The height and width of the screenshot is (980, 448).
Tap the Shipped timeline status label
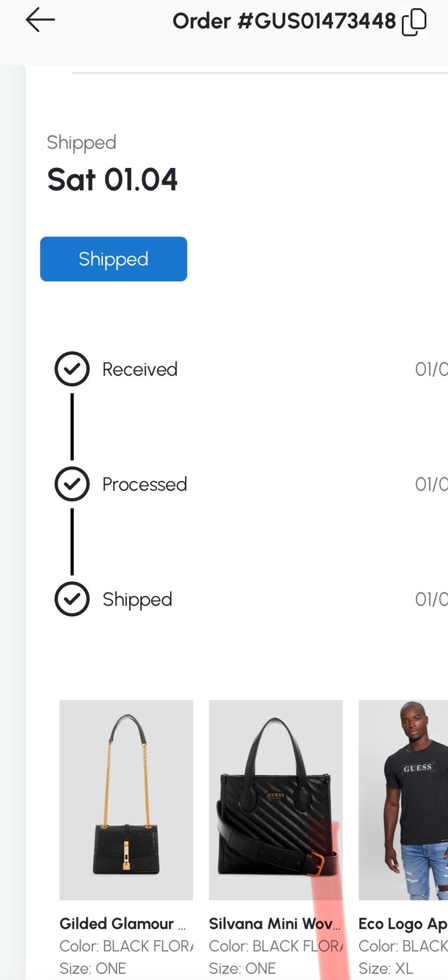(137, 600)
